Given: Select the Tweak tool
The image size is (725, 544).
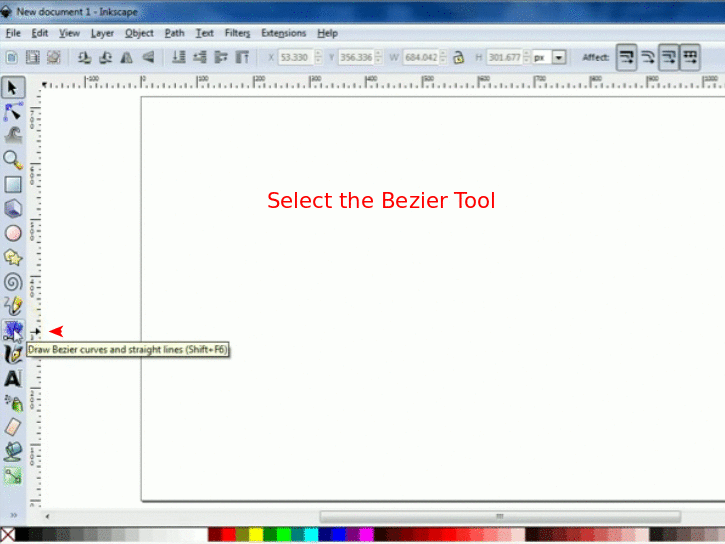Looking at the screenshot, I should [12, 135].
